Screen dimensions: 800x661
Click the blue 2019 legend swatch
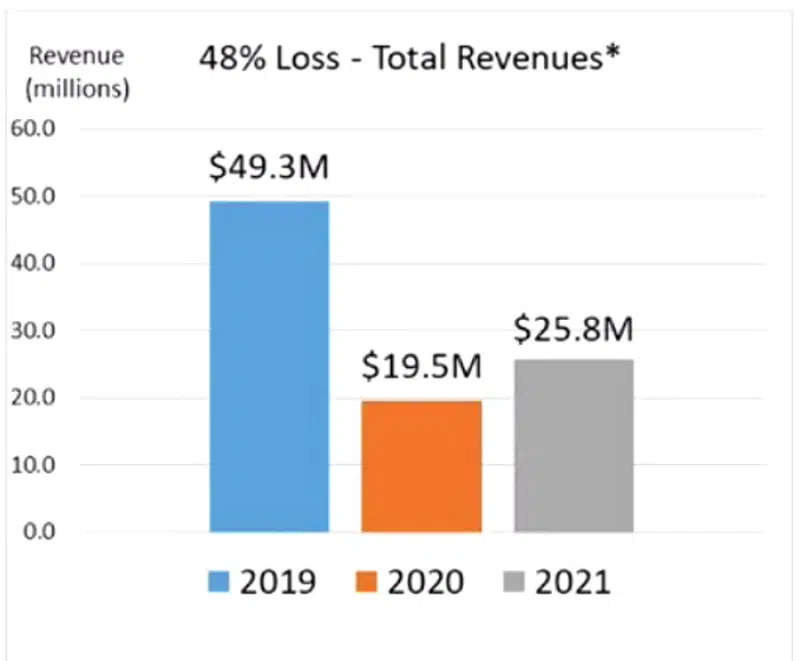pos(222,582)
